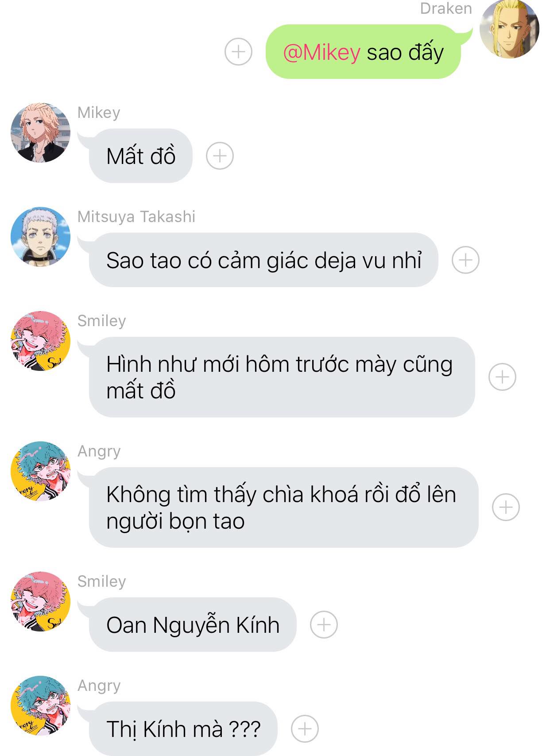Open Smiley's avatar above "Hình như" message
Screen dimensions: 550x756
pyautogui.click(x=40, y=341)
